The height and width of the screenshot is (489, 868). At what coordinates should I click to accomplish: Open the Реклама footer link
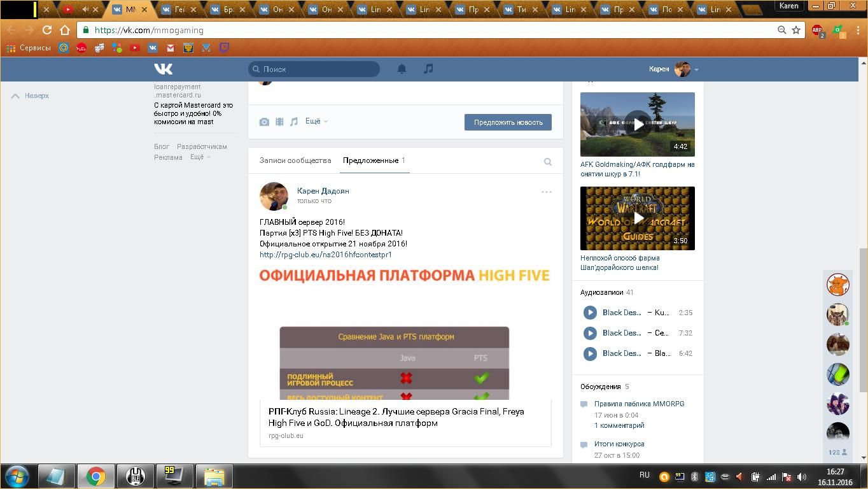pos(168,157)
